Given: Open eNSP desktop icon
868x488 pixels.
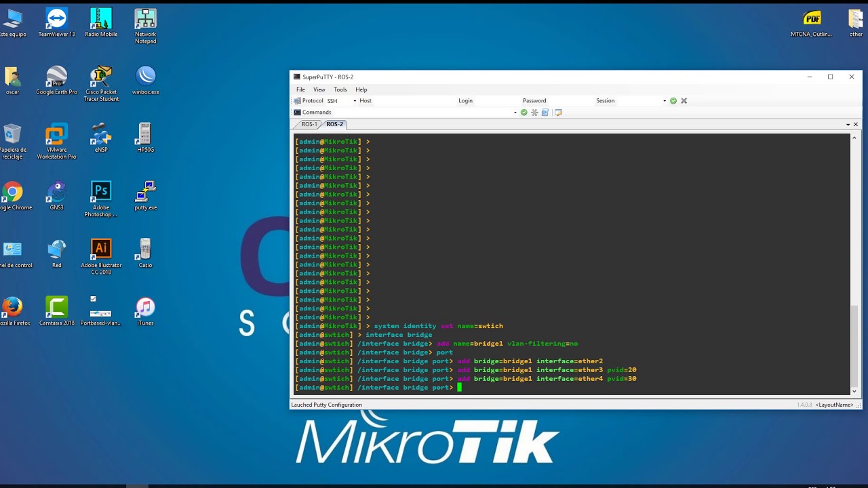Looking at the screenshot, I should 101,138.
